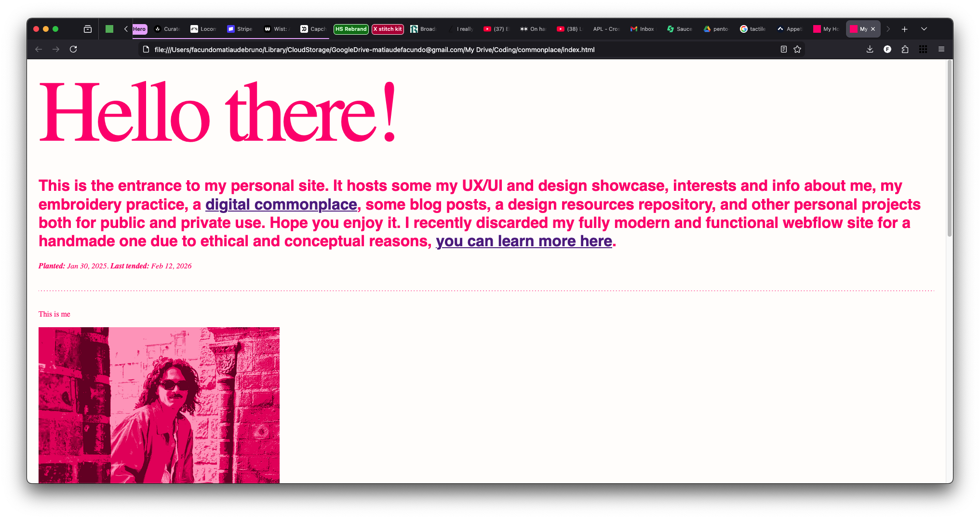The height and width of the screenshot is (519, 980).
Task: Open the Firefox account icon
Action: point(887,49)
